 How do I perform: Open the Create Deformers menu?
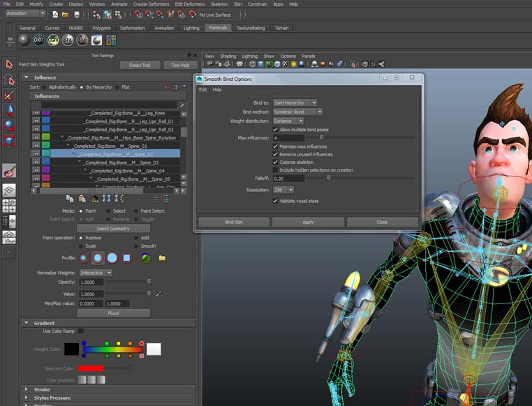tap(152, 4)
